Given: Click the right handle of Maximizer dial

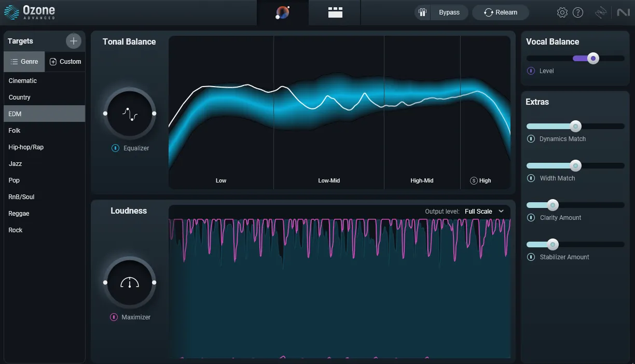Looking at the screenshot, I should pyautogui.click(x=154, y=283).
